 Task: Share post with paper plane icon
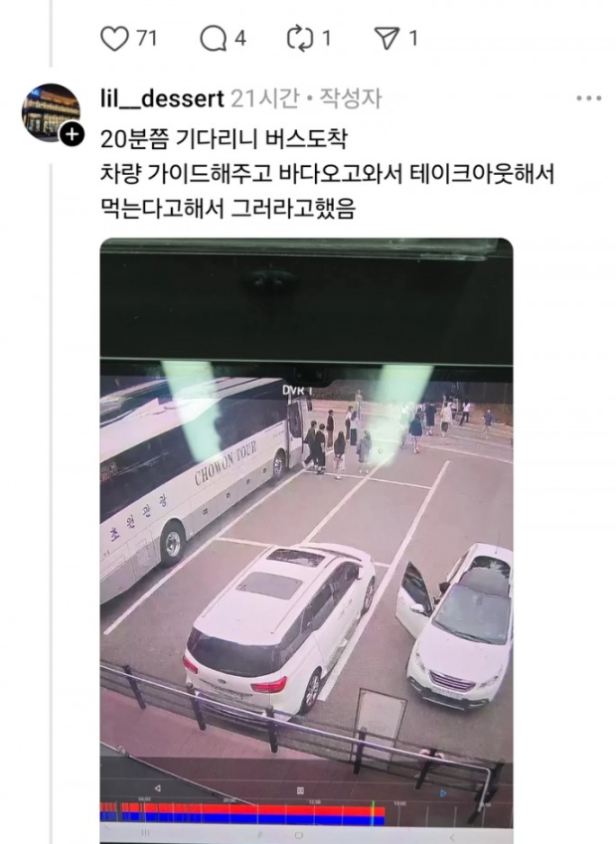tap(386, 39)
